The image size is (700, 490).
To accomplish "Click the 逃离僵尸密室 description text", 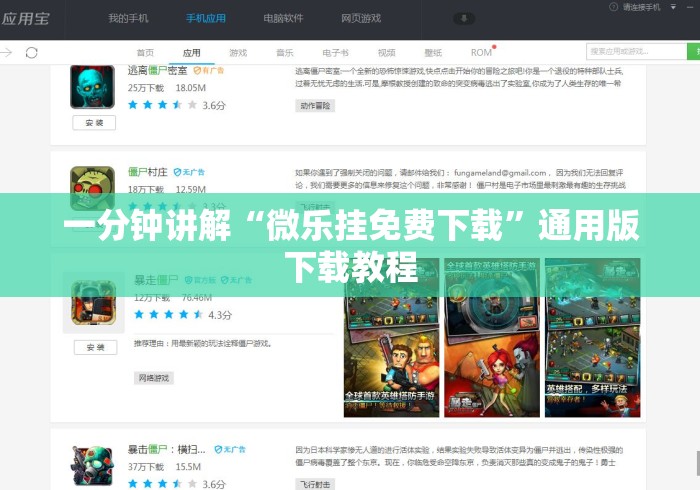I will tap(459, 77).
